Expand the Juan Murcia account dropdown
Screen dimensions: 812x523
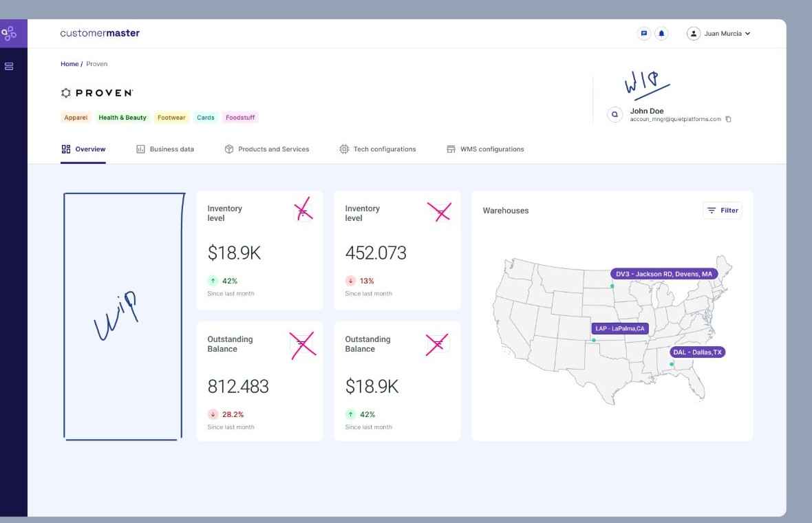[x=747, y=34]
